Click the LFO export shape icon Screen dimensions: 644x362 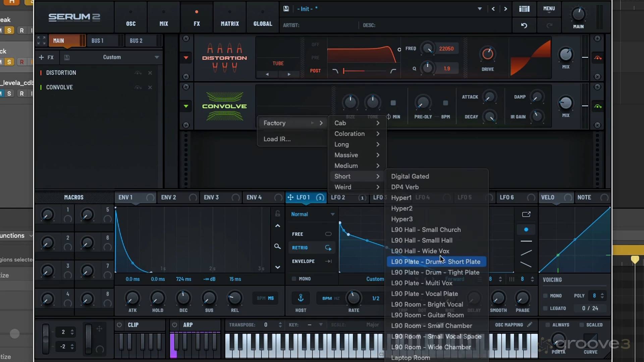[526, 214]
